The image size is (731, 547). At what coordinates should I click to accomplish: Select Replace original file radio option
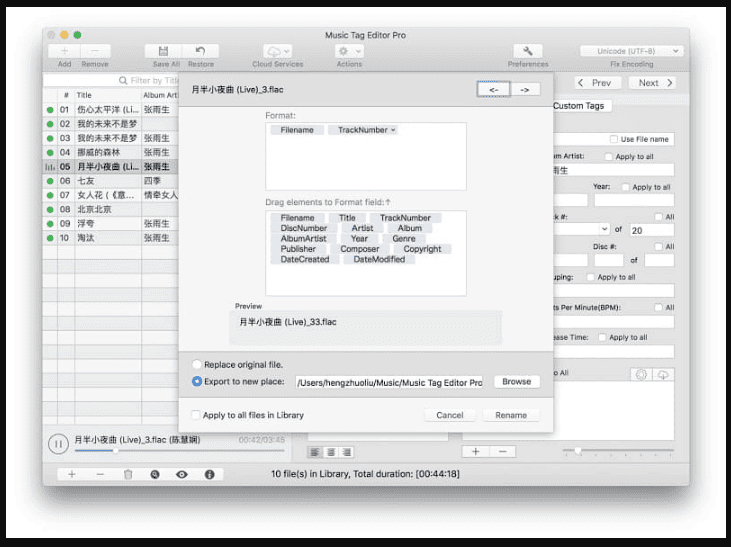click(x=197, y=364)
